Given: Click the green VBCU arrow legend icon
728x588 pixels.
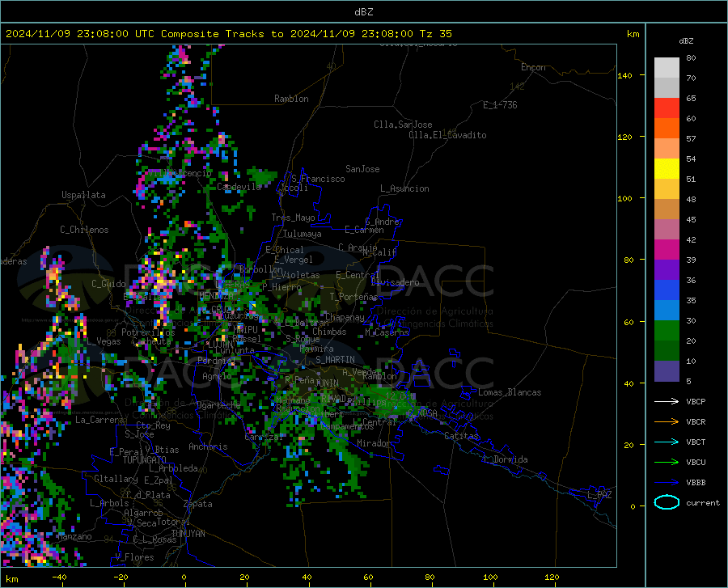Looking at the screenshot, I should tap(667, 463).
